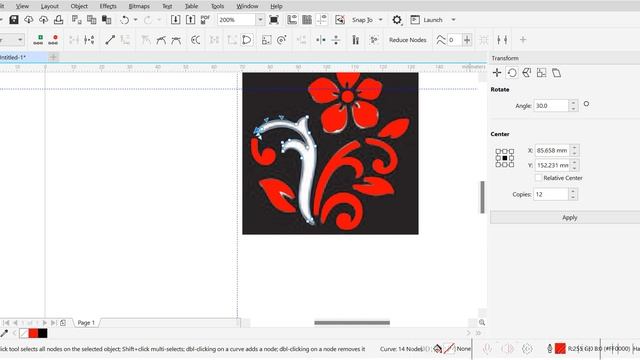Click the Break curve icon
Viewport: 640px width, 360px height.
click(89, 40)
